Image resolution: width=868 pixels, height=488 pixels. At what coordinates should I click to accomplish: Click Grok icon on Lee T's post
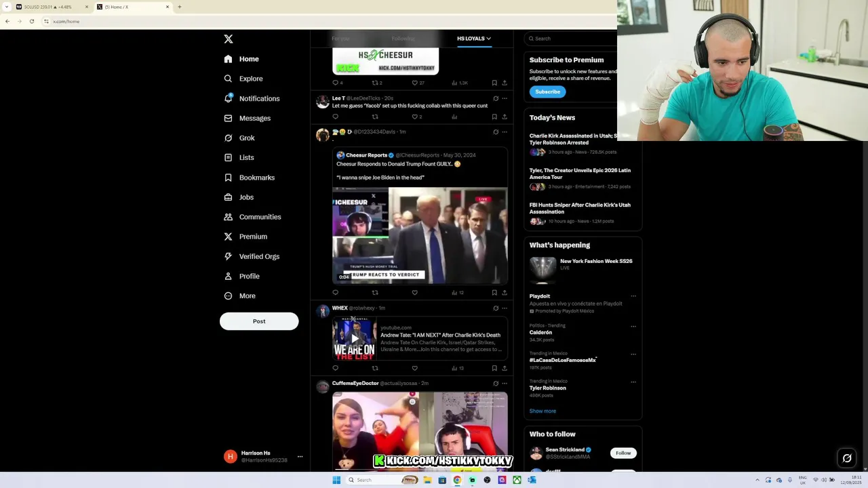(x=496, y=98)
